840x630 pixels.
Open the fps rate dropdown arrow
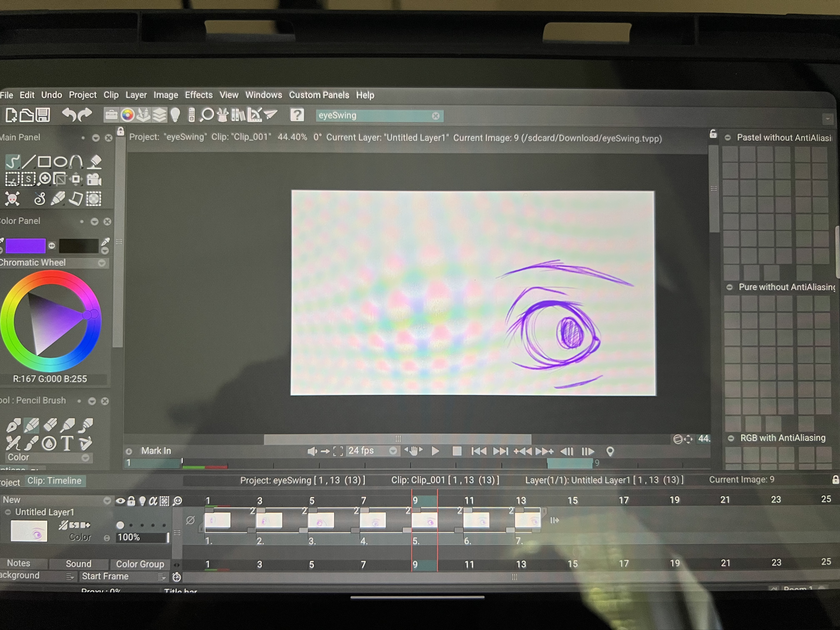[393, 451]
